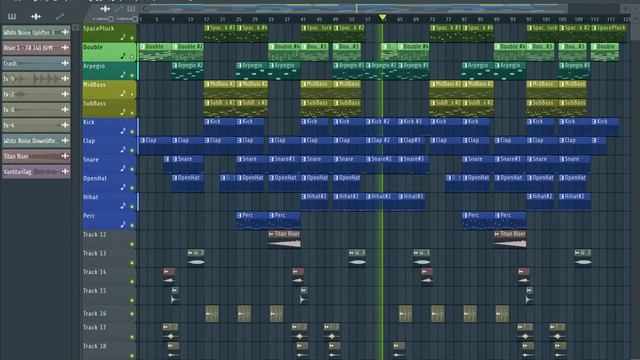The width and height of the screenshot is (640, 360).
Task: Click the note icon on MidBass track
Action: pyautogui.click(x=123, y=93)
